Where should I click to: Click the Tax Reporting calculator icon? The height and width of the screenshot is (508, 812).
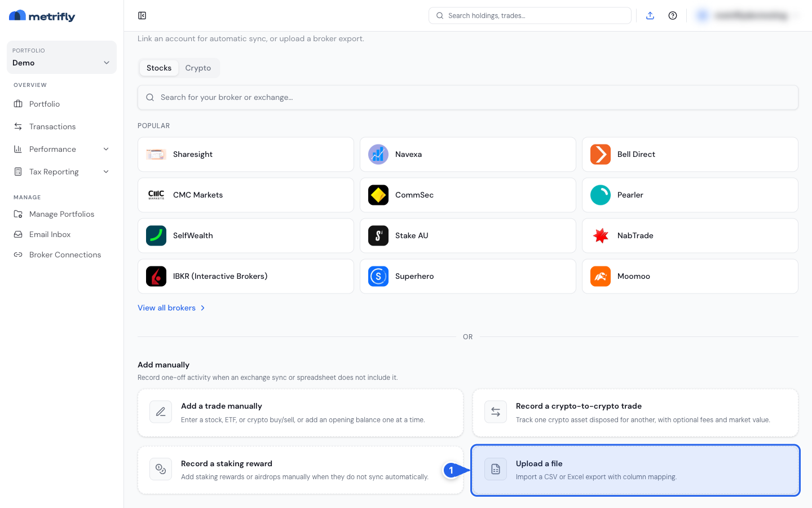pyautogui.click(x=18, y=172)
